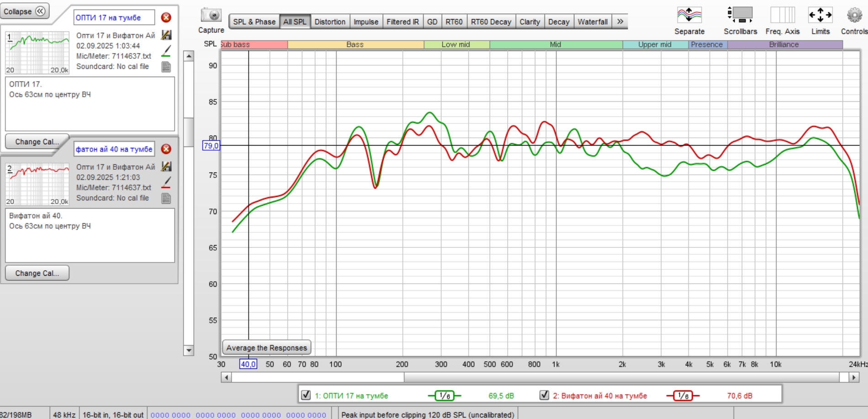
Task: Click the Presence band label
Action: coord(707,44)
